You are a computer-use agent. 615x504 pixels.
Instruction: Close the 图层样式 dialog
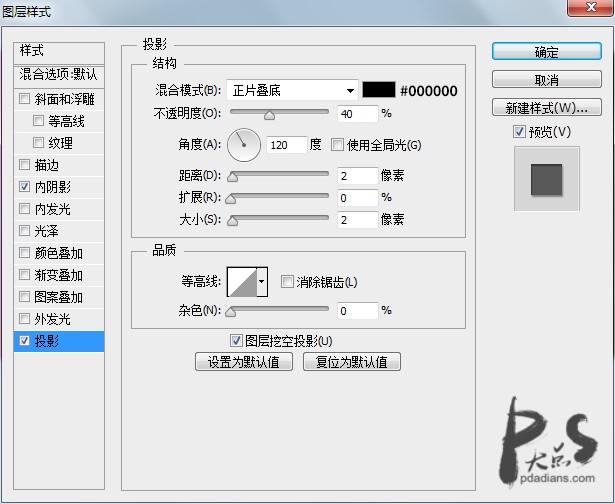[591, 8]
